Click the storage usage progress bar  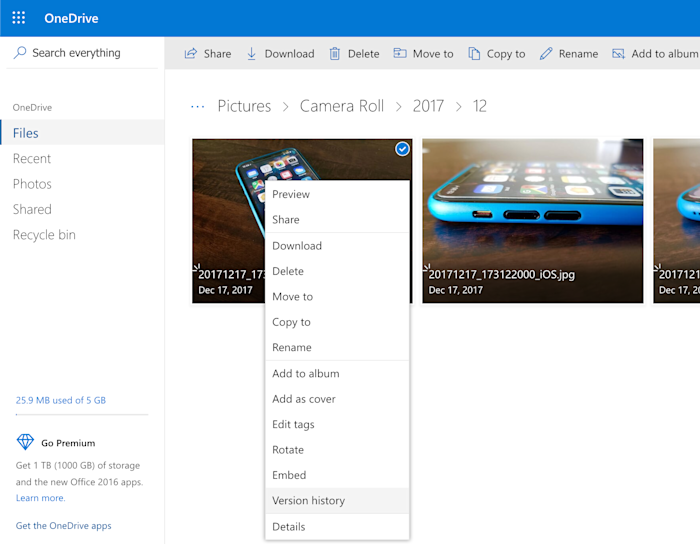tap(82, 415)
